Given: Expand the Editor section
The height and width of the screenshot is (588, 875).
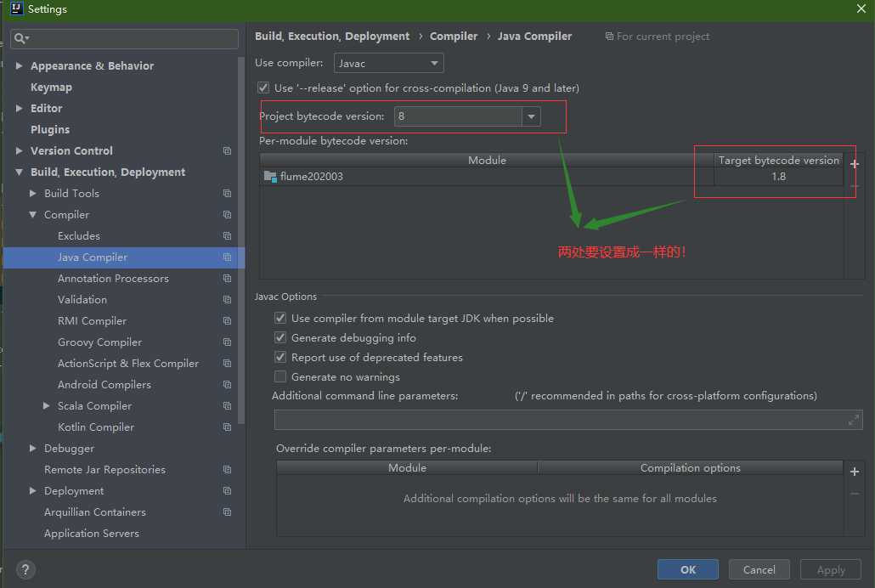Looking at the screenshot, I should pyautogui.click(x=19, y=108).
